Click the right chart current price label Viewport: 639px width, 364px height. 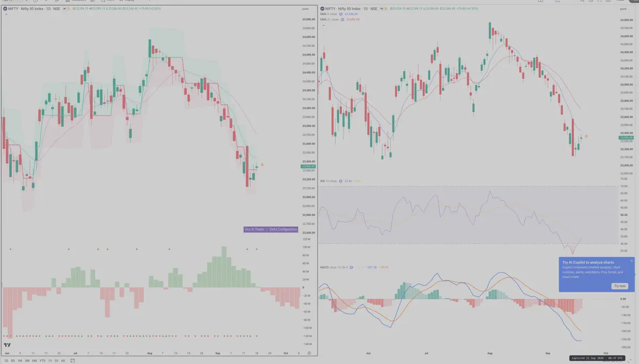pyautogui.click(x=625, y=138)
